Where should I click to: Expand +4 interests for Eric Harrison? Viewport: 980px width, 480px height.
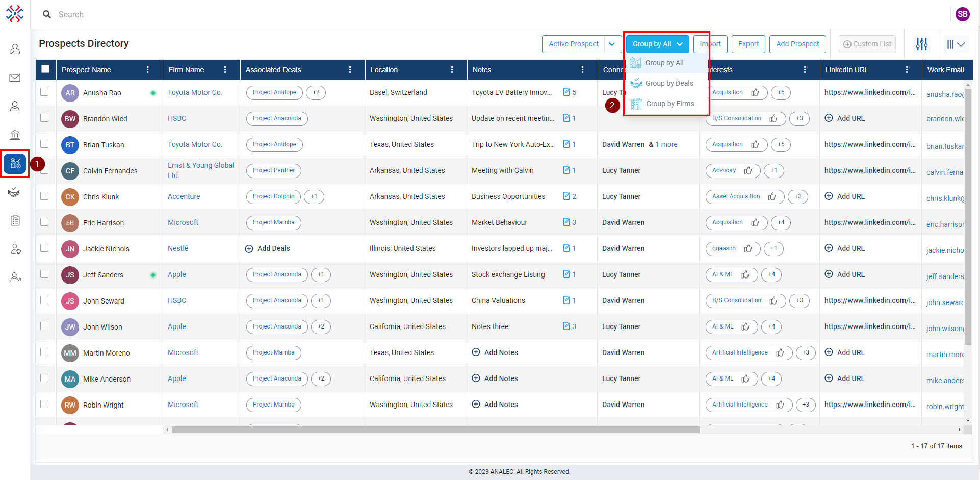click(781, 222)
